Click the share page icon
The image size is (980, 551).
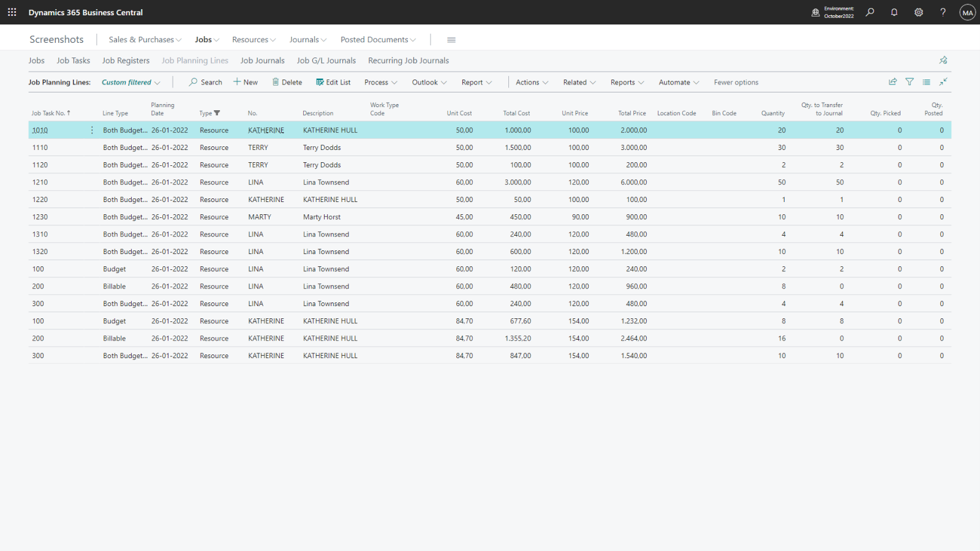tap(893, 82)
